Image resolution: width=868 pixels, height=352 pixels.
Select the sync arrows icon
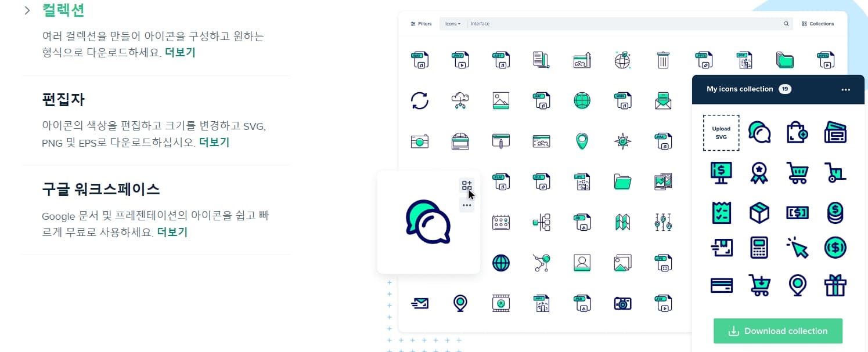[x=419, y=100]
